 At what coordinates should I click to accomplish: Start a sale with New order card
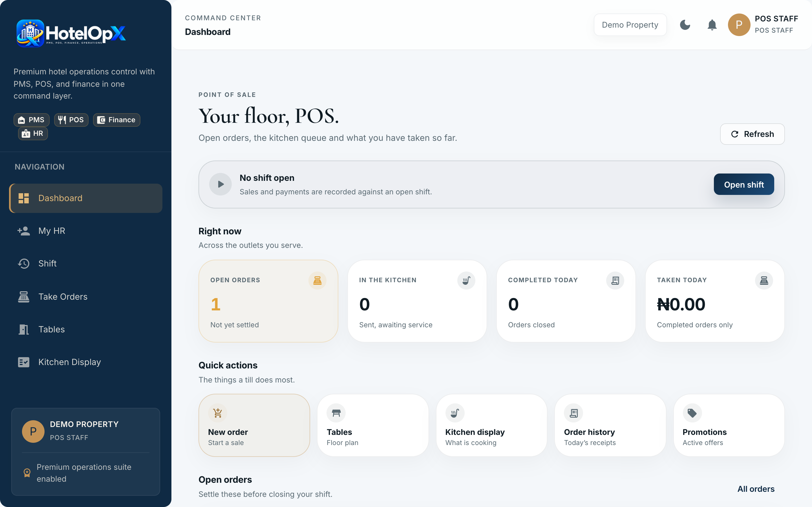pos(254,425)
